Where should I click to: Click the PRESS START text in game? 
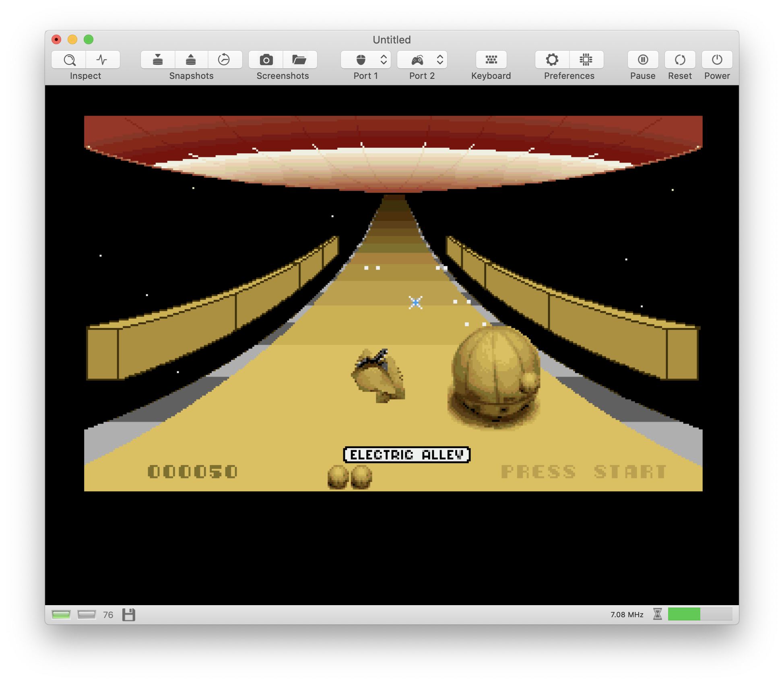pos(584,472)
